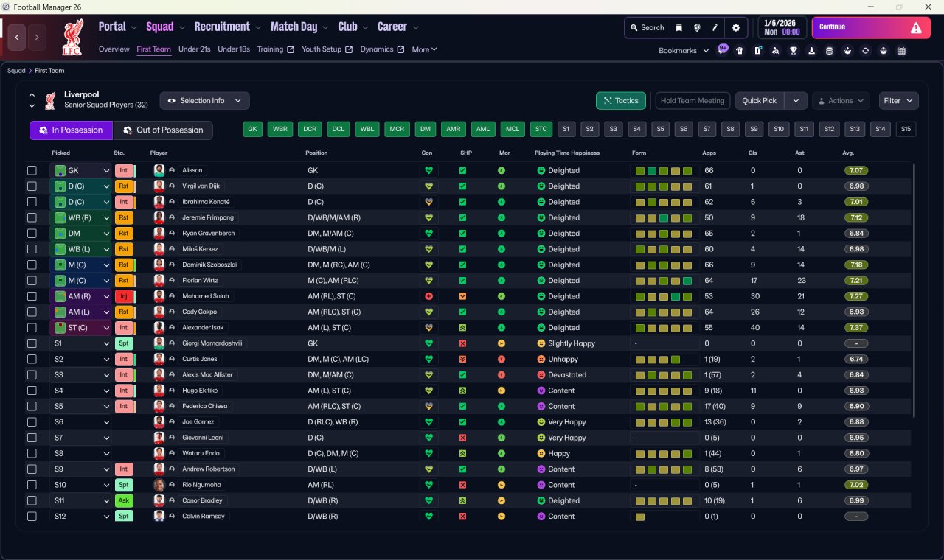Select the checkbox for Calvin Ramsay
Screen dimensions: 944x560
click(32, 517)
